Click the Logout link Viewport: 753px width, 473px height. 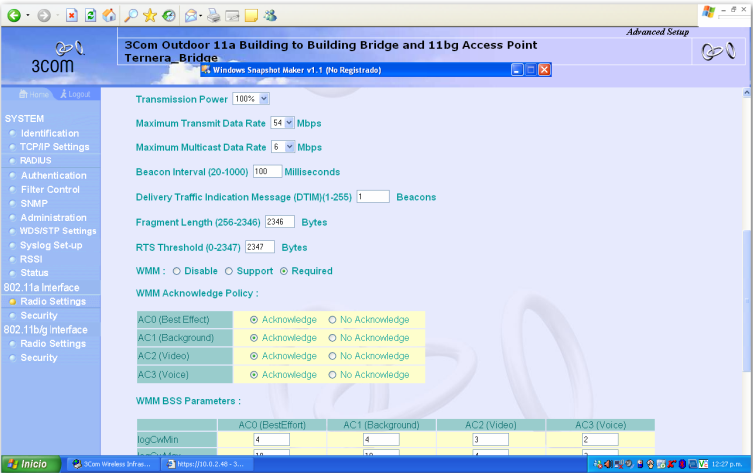tap(75, 94)
